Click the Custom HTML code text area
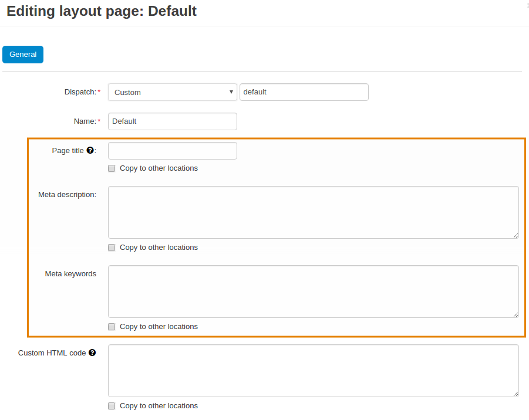This screenshot has height=420, width=529. click(x=314, y=371)
